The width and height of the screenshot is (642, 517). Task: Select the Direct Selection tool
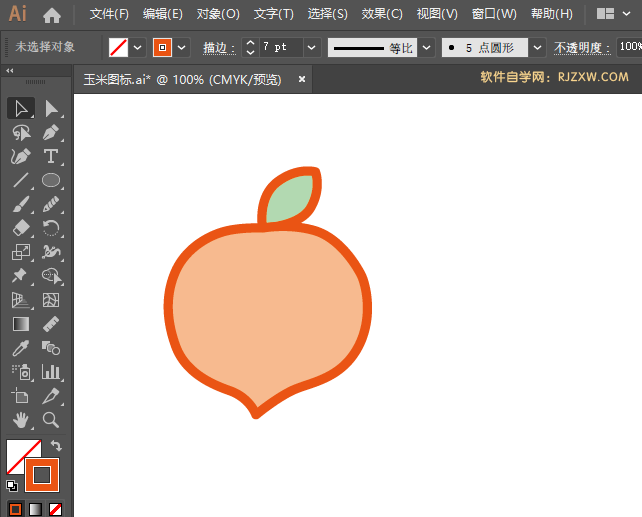(x=51, y=108)
